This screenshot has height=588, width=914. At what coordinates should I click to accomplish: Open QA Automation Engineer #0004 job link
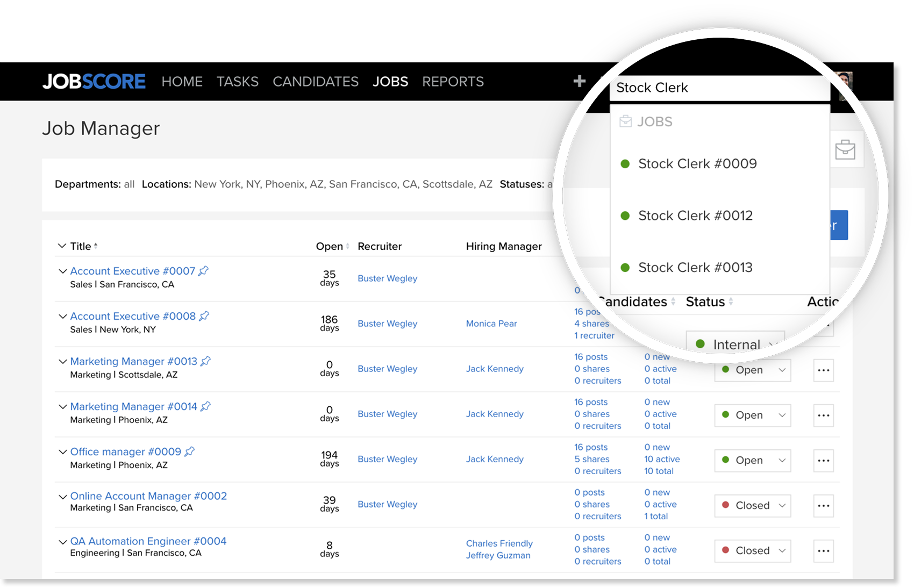148,541
